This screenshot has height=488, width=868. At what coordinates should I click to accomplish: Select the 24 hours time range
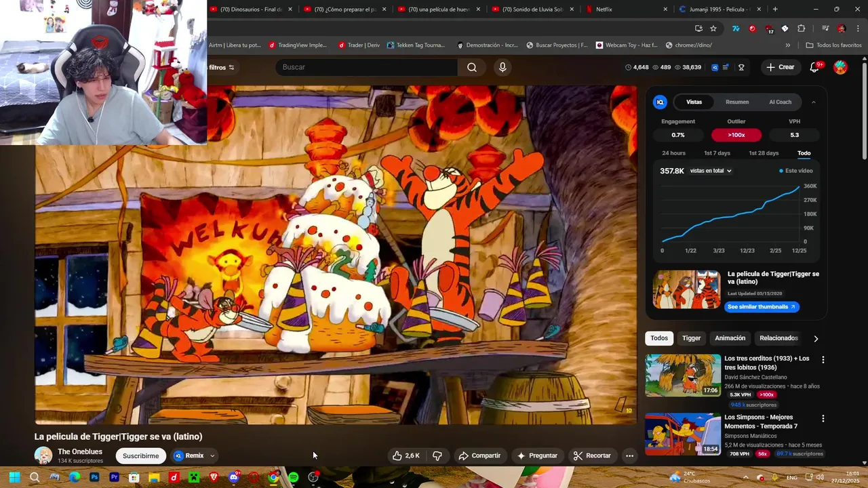pyautogui.click(x=673, y=153)
